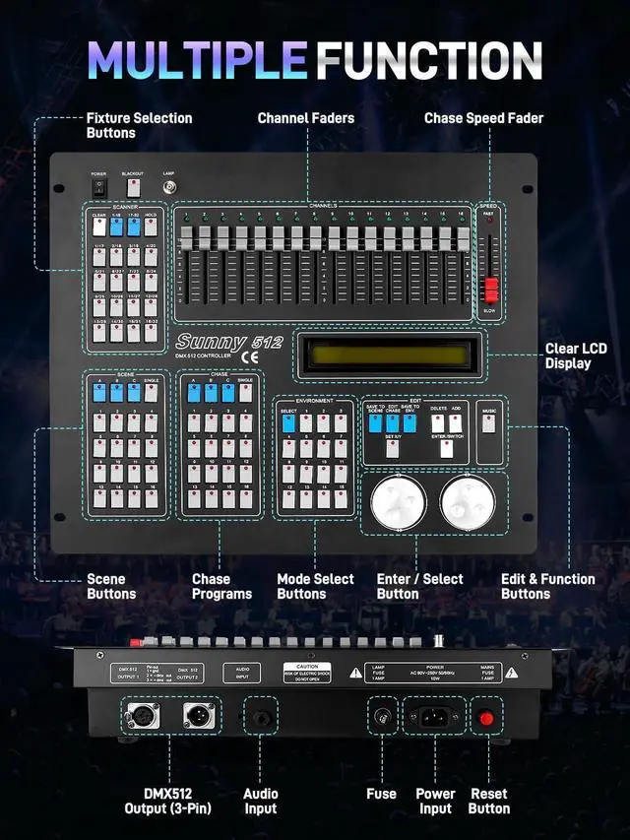Flip the POWER rocker switch
630x840 pixels.
(99, 187)
